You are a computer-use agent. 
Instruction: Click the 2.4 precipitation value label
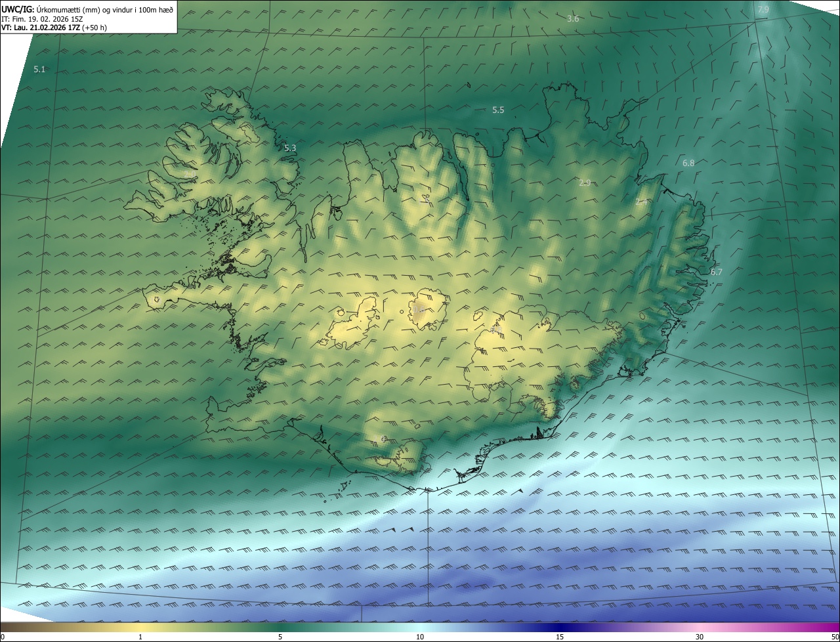coord(641,202)
